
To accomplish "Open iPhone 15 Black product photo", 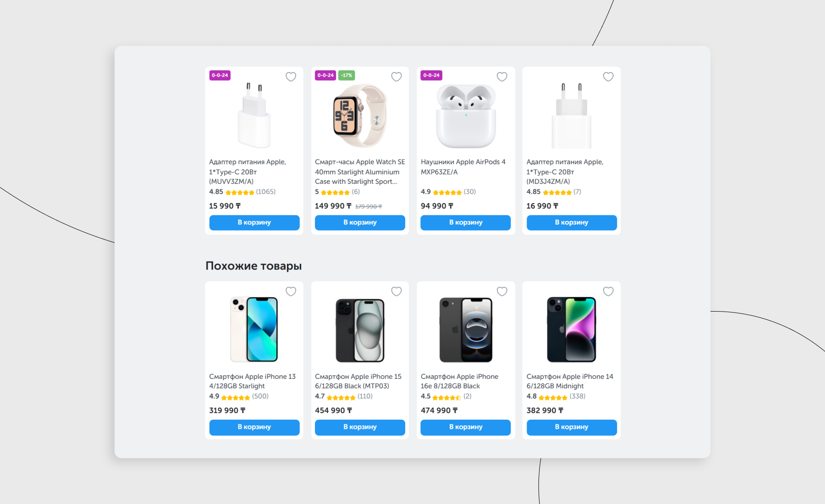I will tap(360, 330).
